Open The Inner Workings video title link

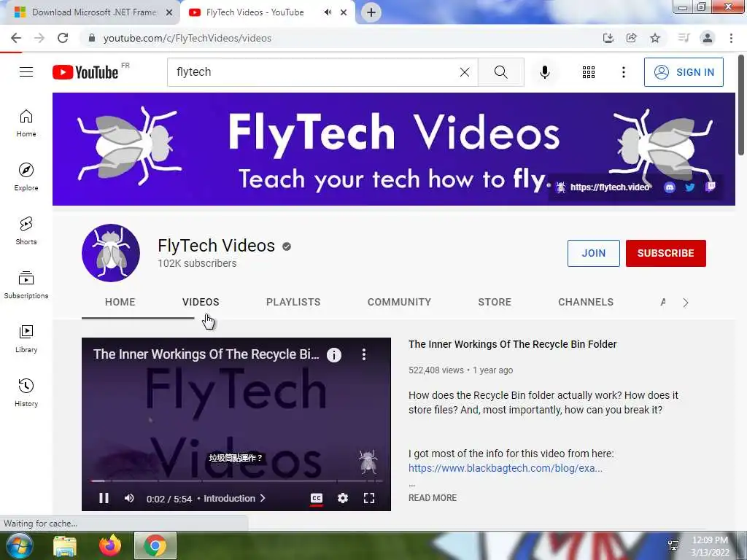pos(512,344)
